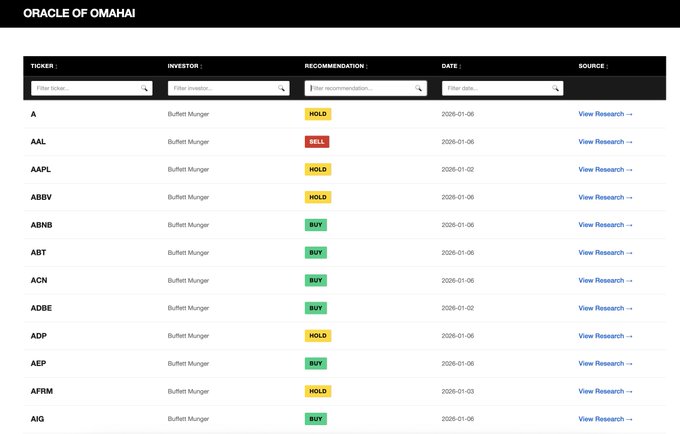Open View Research link for AAL
The height and width of the screenshot is (434, 680).
pos(605,142)
